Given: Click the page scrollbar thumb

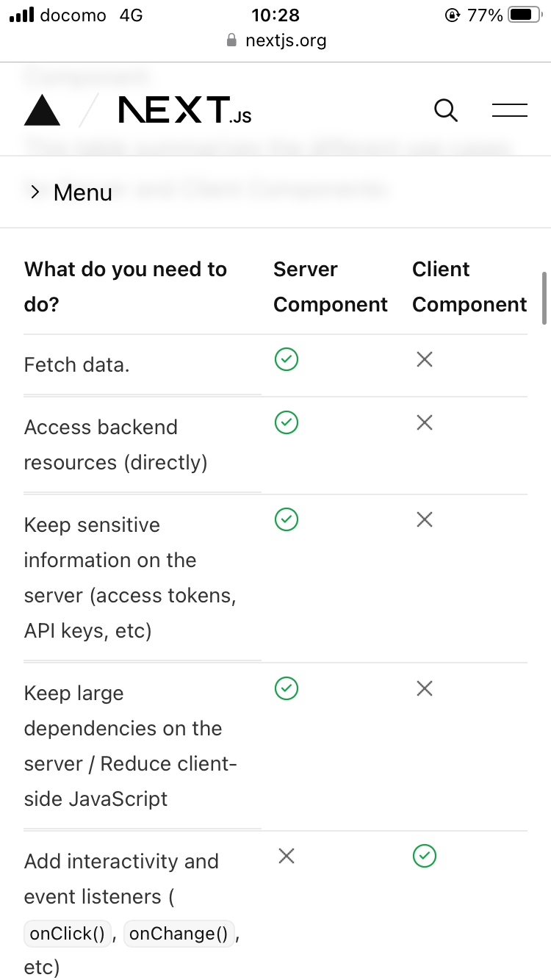Looking at the screenshot, I should 544,298.
